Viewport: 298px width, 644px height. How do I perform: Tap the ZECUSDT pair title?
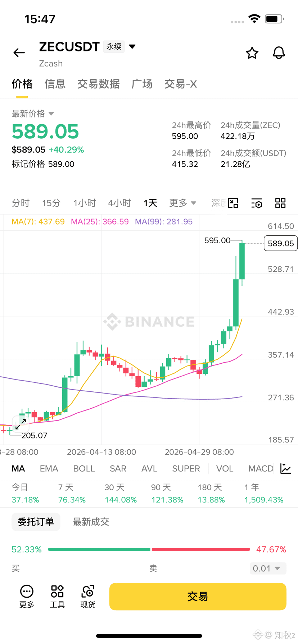click(x=69, y=47)
